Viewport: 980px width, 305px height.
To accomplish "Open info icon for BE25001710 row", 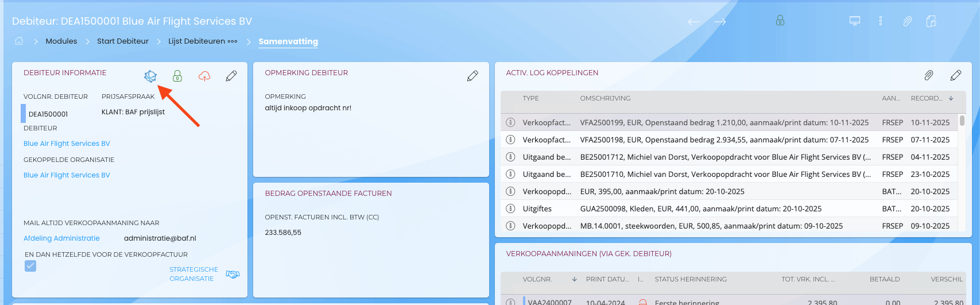I will tap(510, 174).
